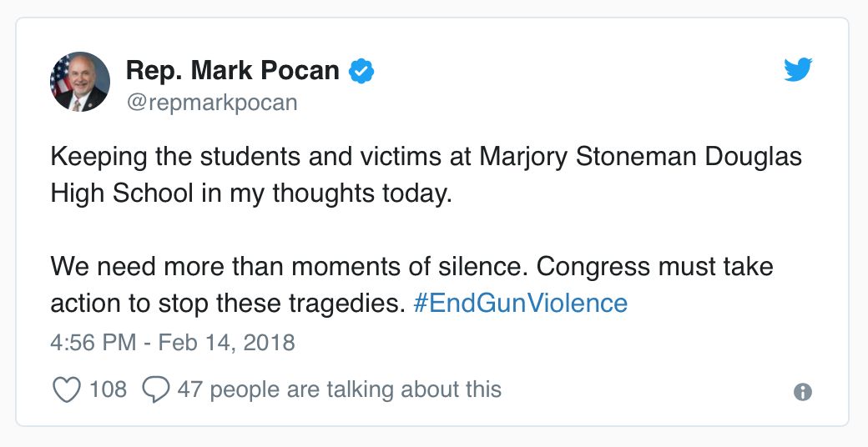Click "action to stop these tragedies" text

tap(227, 302)
